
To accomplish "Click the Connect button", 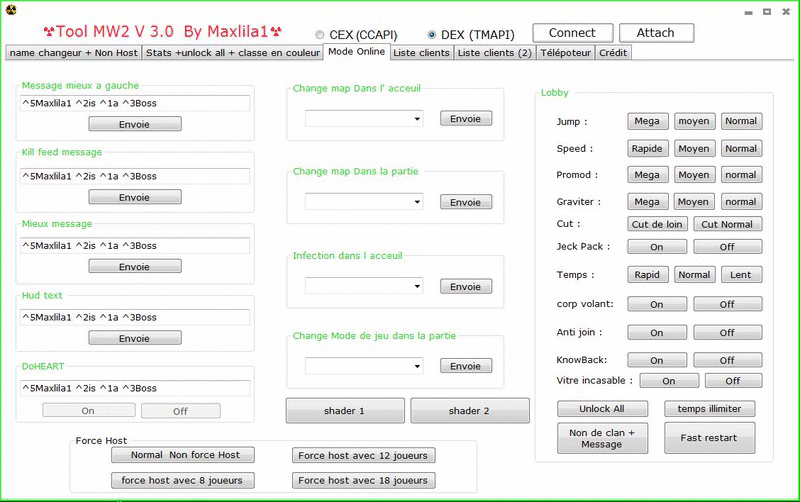I will pos(572,33).
